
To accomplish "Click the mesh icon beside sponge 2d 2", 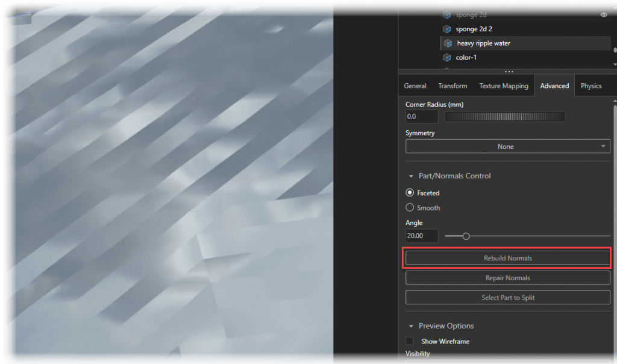I will 447,29.
